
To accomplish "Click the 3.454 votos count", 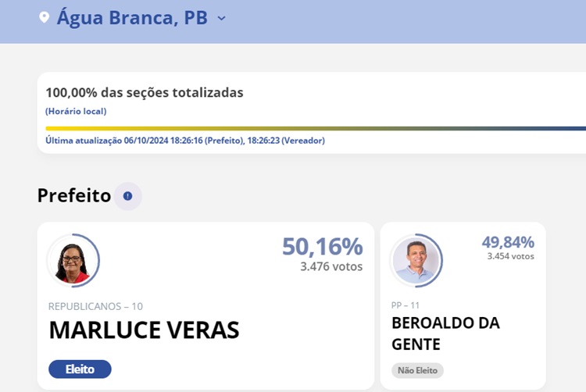I will coord(510,256).
